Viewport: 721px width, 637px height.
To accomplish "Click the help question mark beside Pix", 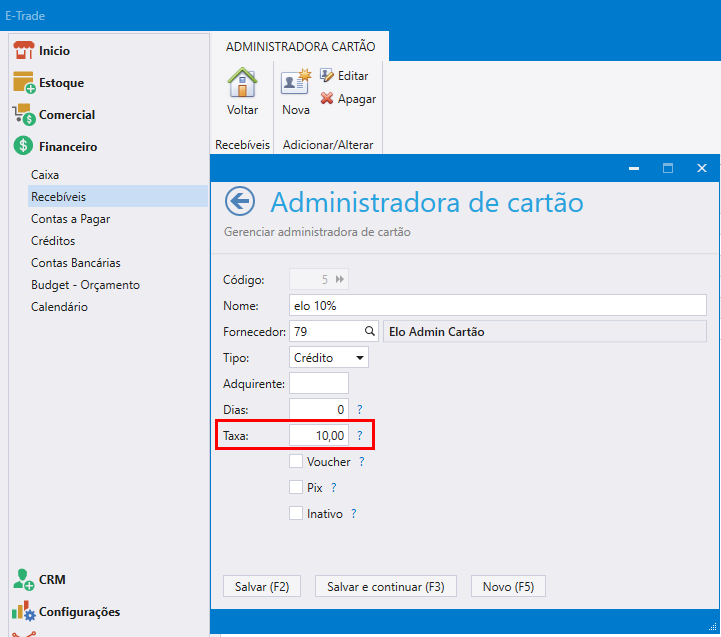I will [x=334, y=488].
